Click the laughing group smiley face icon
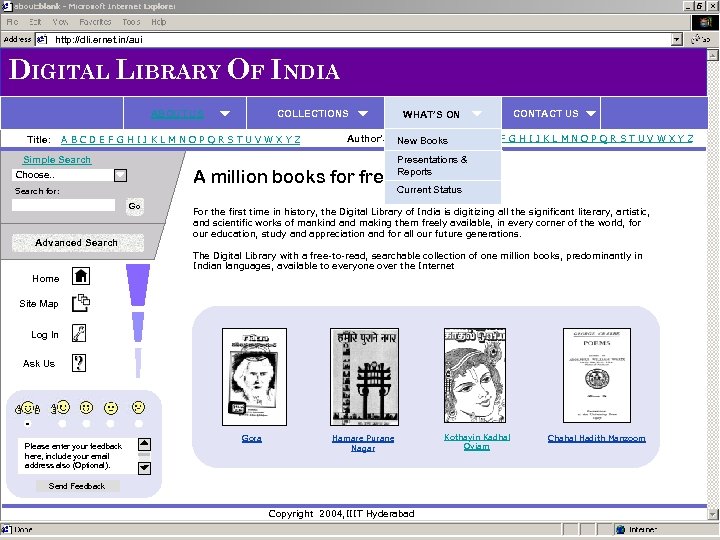The height and width of the screenshot is (540, 720). tap(28, 408)
